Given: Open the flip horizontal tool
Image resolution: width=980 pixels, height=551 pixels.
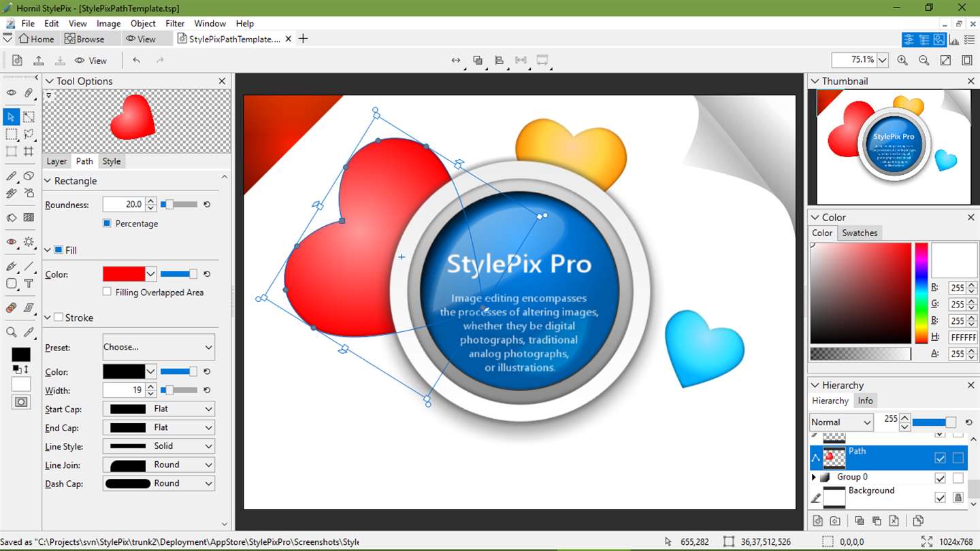Looking at the screenshot, I should (456, 61).
